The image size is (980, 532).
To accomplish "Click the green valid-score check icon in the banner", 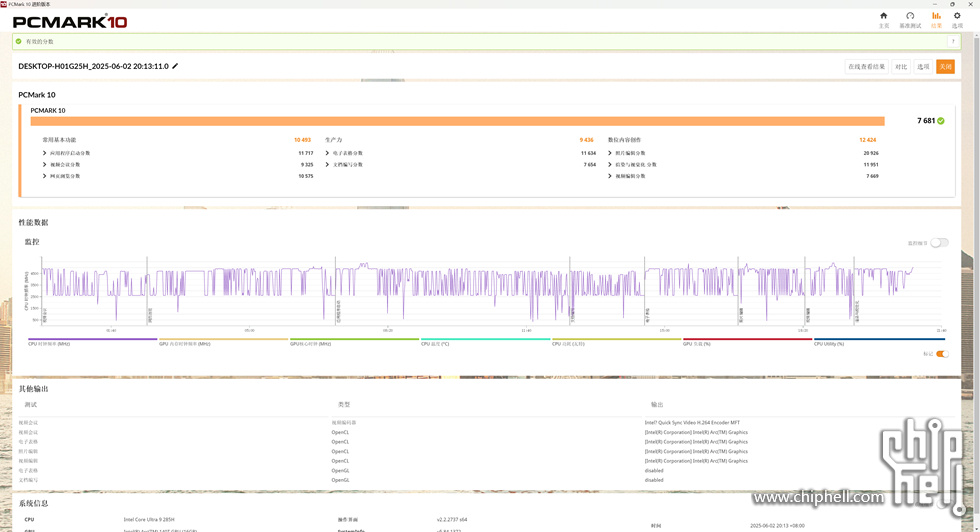I will pos(19,41).
